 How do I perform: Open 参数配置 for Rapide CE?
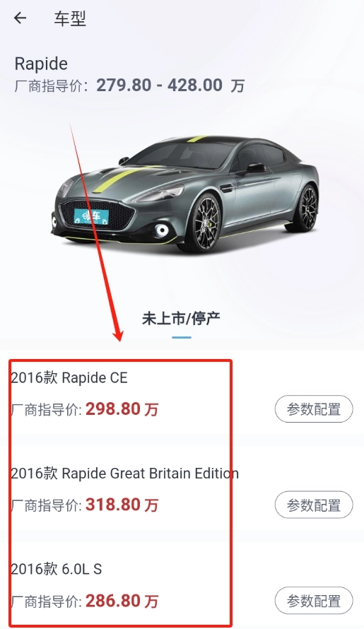click(314, 409)
